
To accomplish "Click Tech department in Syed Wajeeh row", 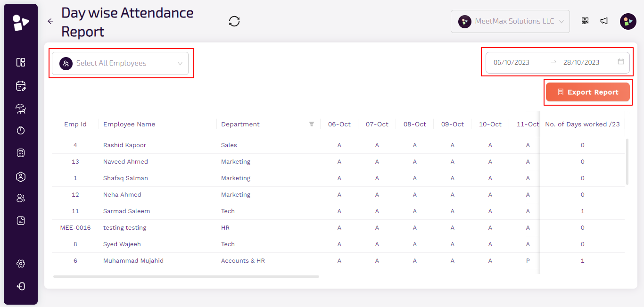I will pos(228,244).
